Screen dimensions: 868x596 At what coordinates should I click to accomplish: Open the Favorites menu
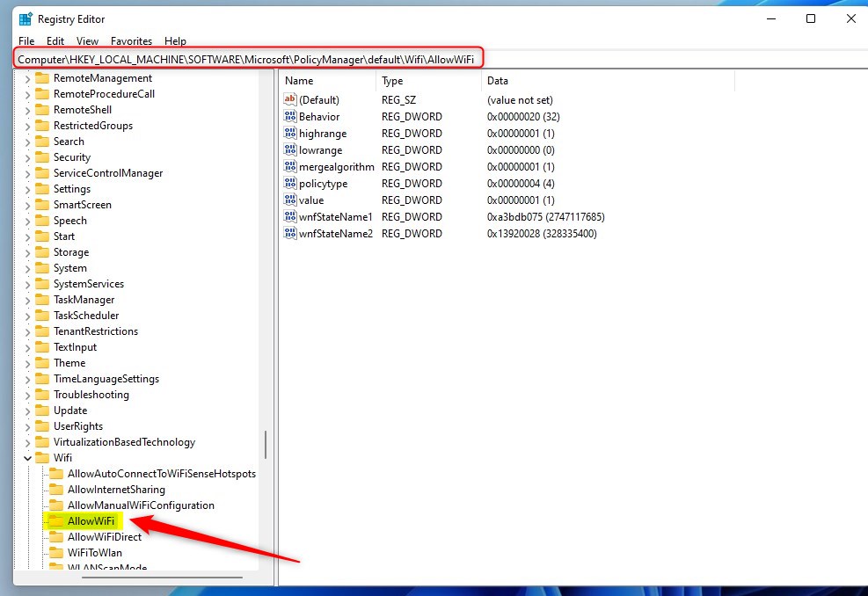[x=131, y=41]
